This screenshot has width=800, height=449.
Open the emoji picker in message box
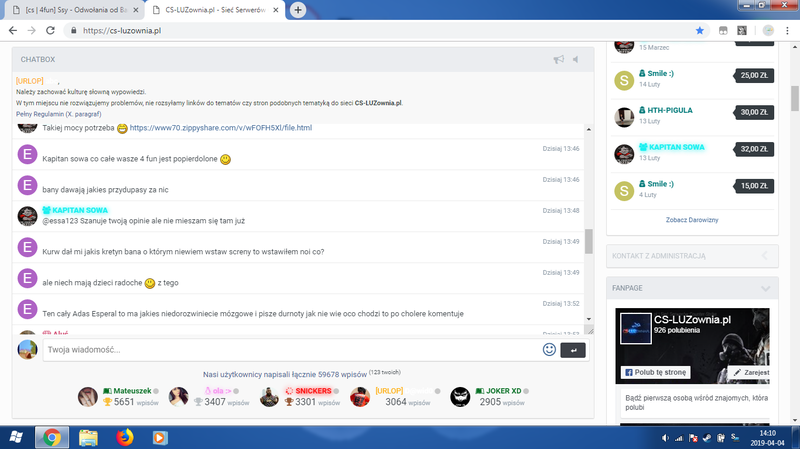[549, 350]
